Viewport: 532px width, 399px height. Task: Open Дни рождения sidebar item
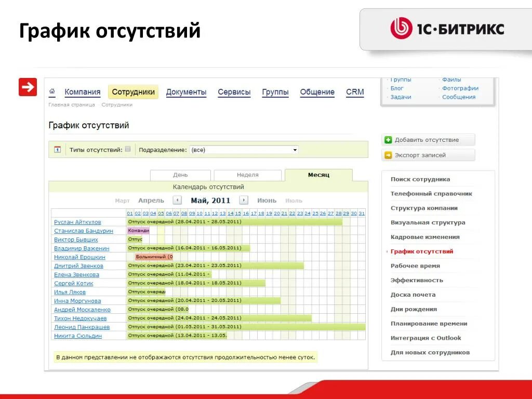click(414, 309)
